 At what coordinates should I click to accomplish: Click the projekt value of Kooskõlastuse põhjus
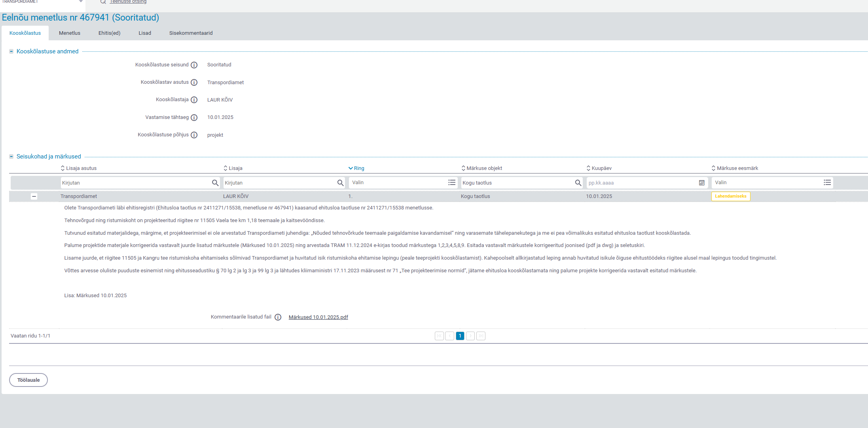coord(215,135)
